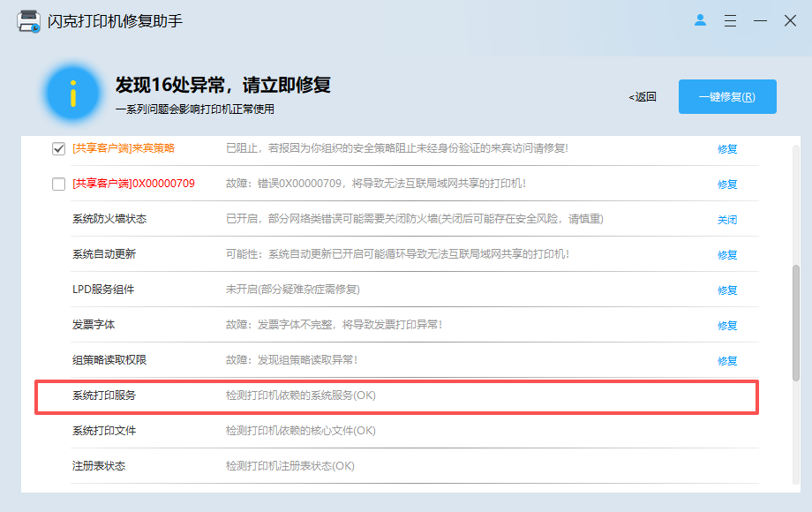This screenshot has height=512, width=812.
Task: Click the blue info alert icon
Action: pyautogui.click(x=73, y=94)
